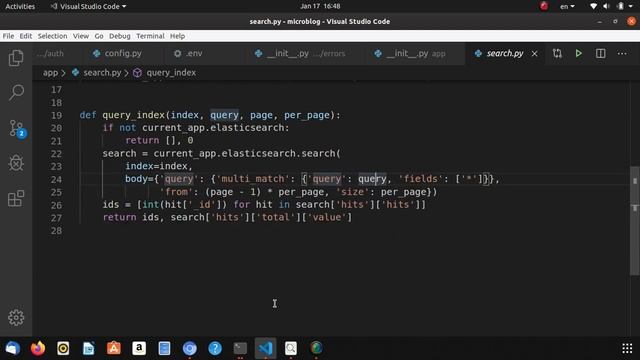Focus Visual Studio Code in the dock
The width and height of the screenshot is (640, 360).
pos(266,348)
